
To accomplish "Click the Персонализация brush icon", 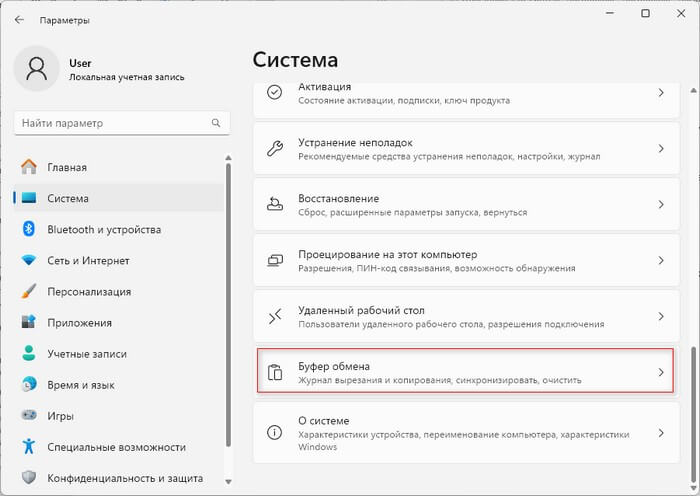I will (29, 291).
